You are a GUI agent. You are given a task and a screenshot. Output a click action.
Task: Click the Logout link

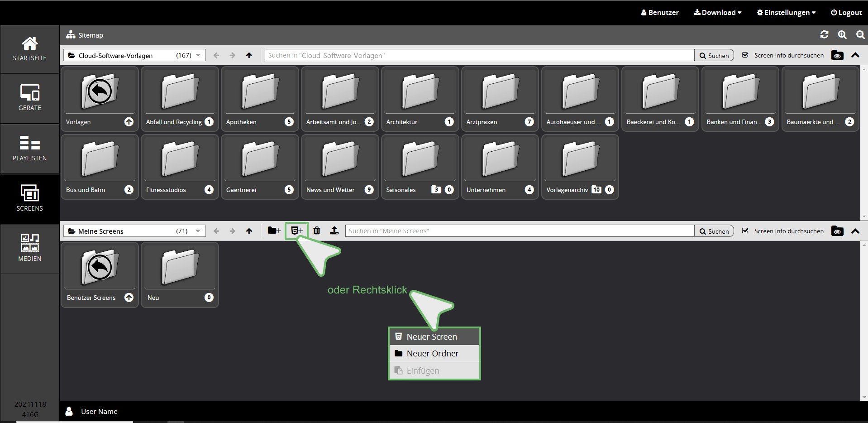(846, 13)
